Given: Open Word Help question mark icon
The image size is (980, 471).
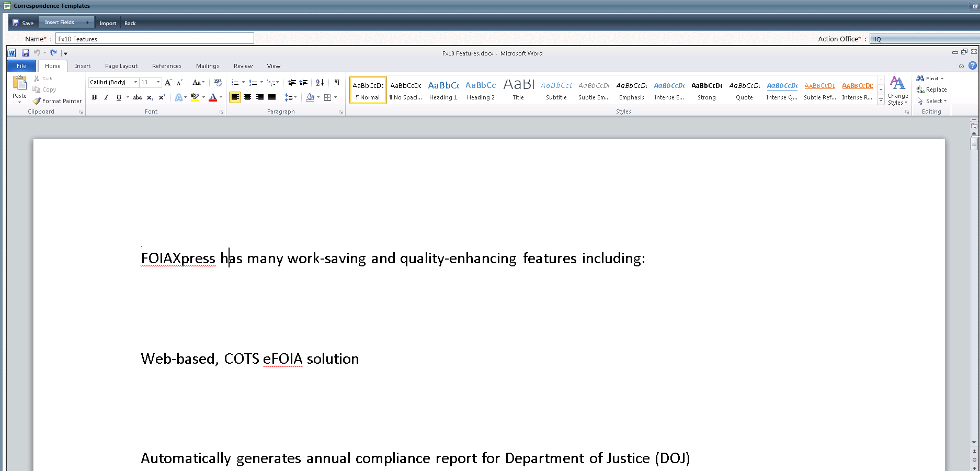Looking at the screenshot, I should point(972,65).
